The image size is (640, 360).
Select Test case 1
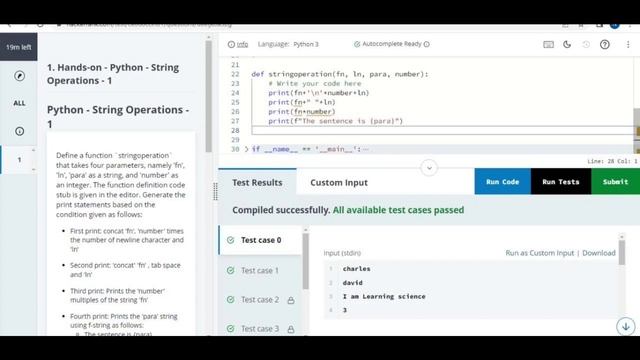(x=260, y=270)
